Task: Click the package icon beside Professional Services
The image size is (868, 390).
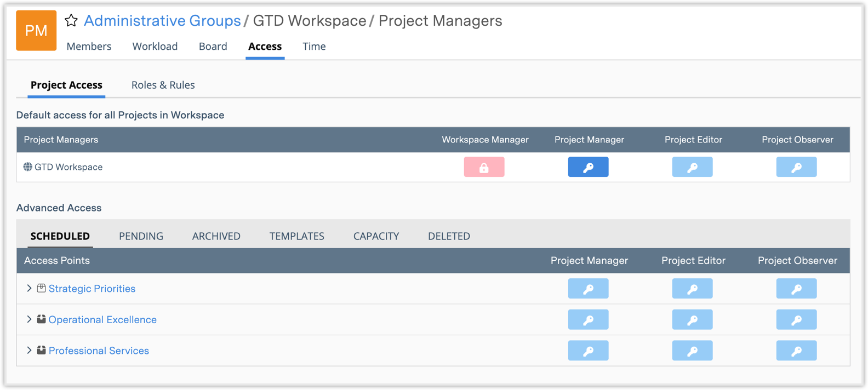Action: click(x=41, y=351)
